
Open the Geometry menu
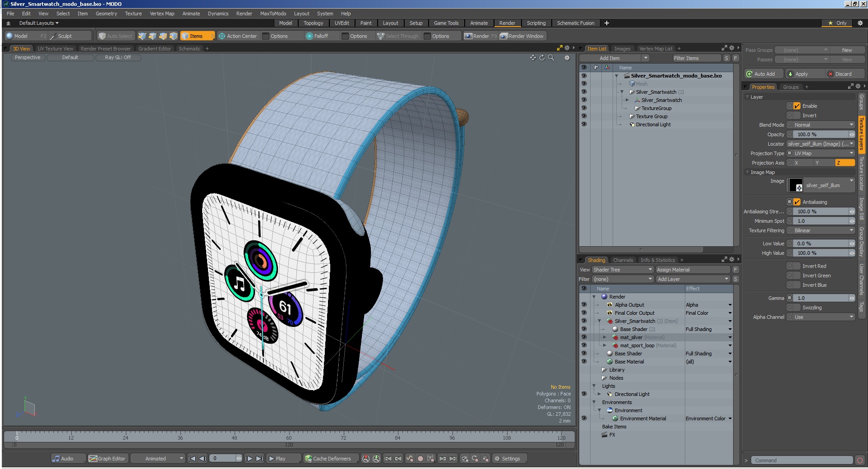(106, 14)
